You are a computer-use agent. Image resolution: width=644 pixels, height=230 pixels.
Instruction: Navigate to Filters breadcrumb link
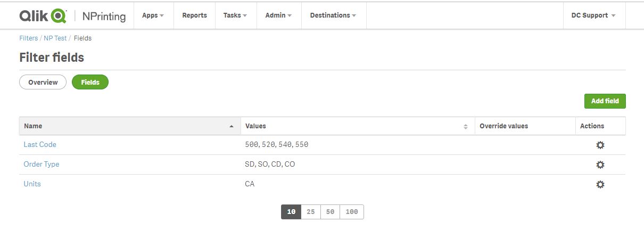(29, 38)
